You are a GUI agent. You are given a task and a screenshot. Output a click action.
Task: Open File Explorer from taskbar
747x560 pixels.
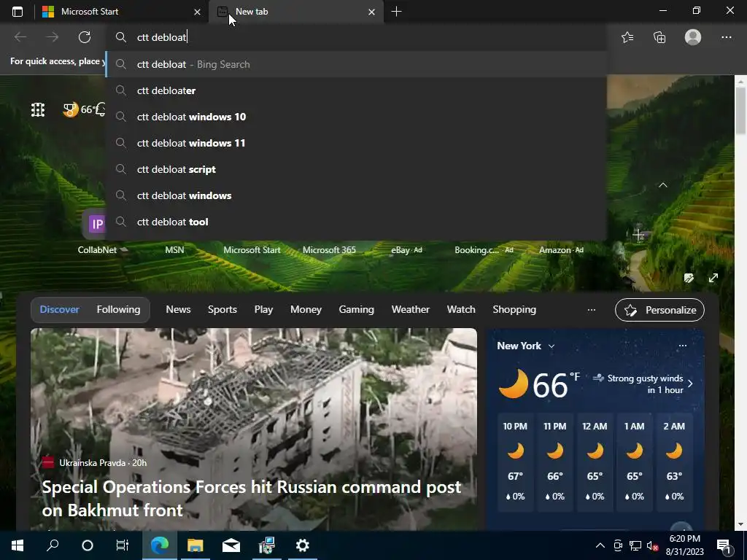tap(196, 545)
